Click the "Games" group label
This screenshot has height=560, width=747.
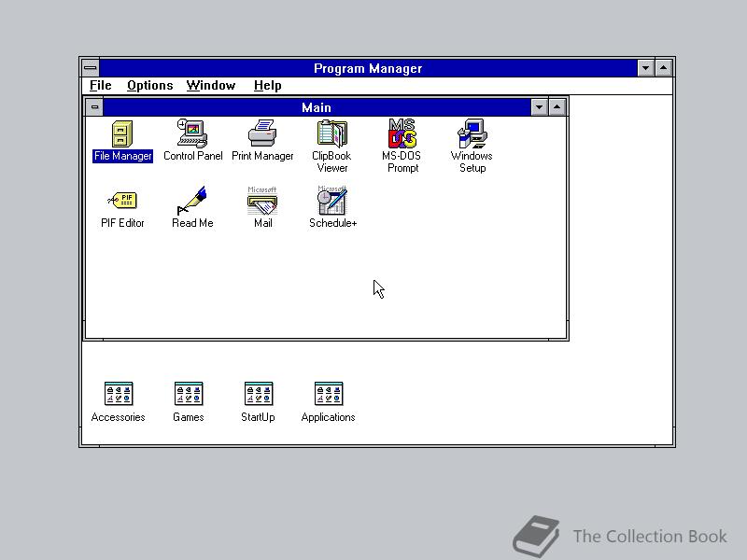(189, 417)
